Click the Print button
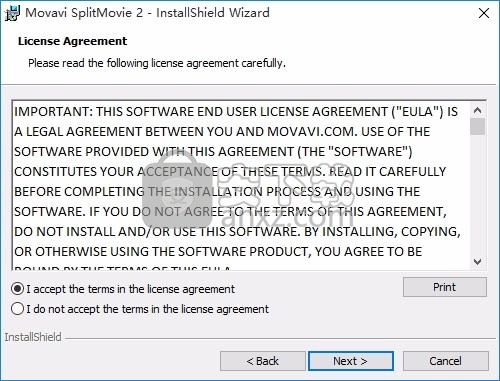The image size is (500, 381). coord(445,287)
